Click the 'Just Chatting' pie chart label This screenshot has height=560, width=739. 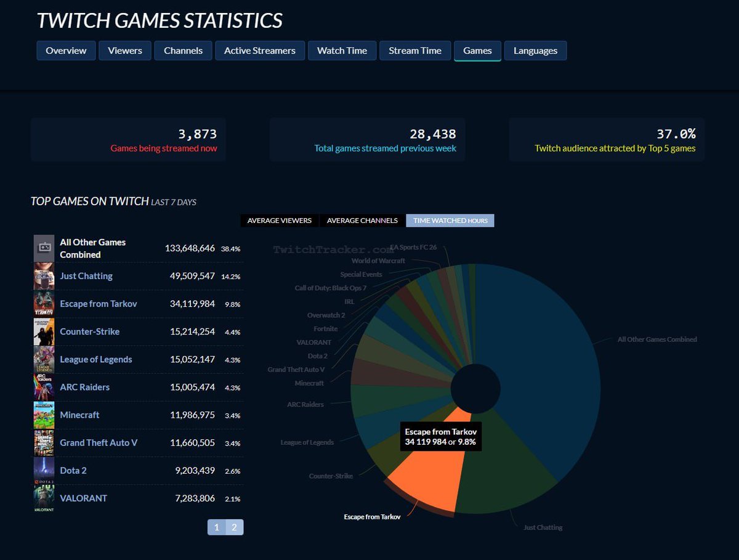tap(543, 527)
